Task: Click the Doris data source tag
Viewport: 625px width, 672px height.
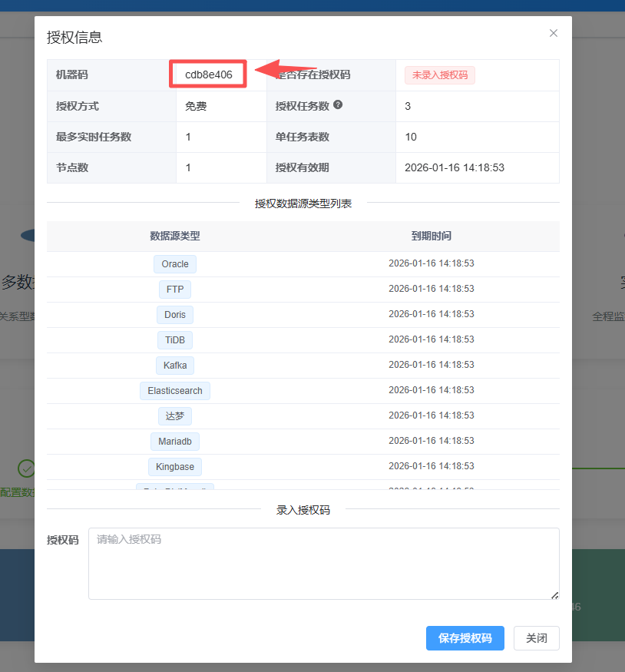Action: click(175, 315)
